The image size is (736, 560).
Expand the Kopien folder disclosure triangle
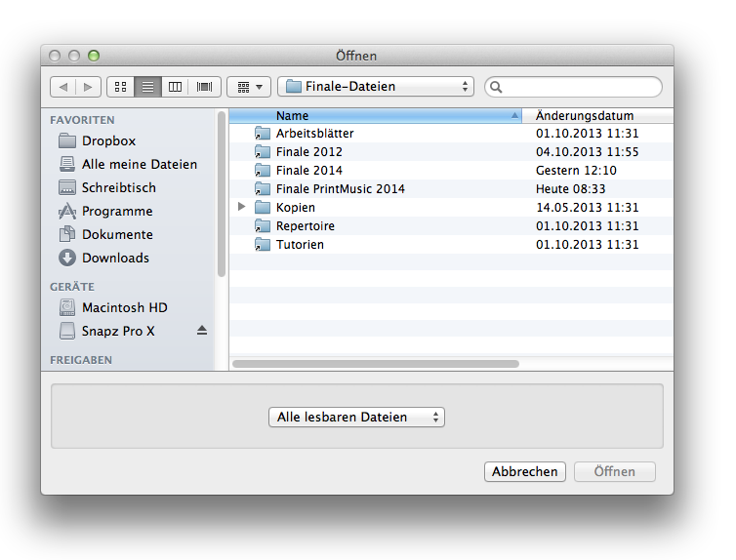[x=242, y=207]
